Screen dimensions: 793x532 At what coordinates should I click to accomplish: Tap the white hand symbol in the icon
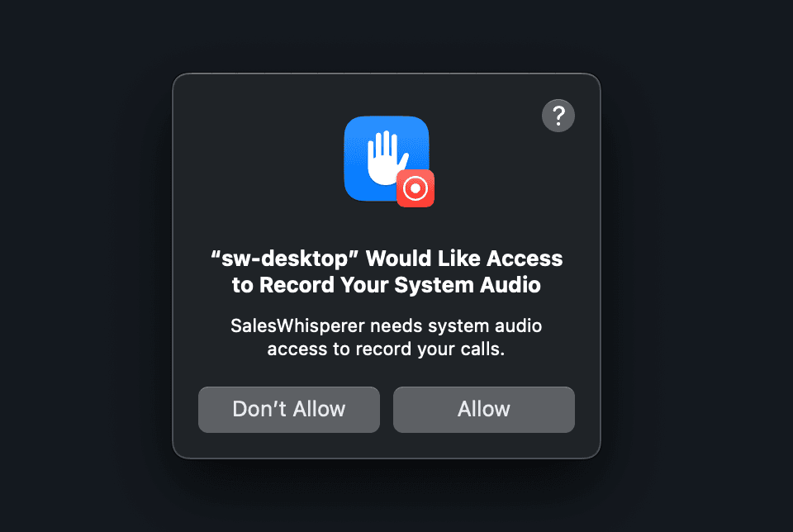click(x=387, y=157)
